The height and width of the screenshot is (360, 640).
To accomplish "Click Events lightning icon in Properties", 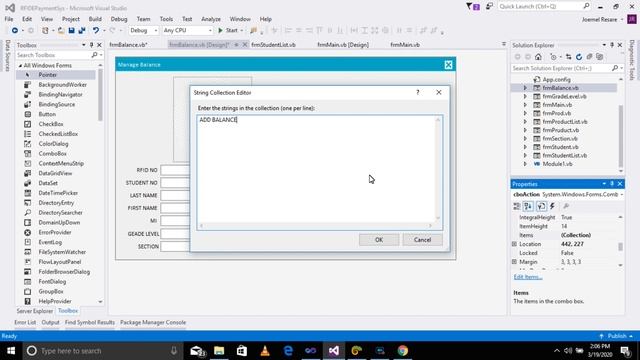I will pyautogui.click(x=552, y=206).
